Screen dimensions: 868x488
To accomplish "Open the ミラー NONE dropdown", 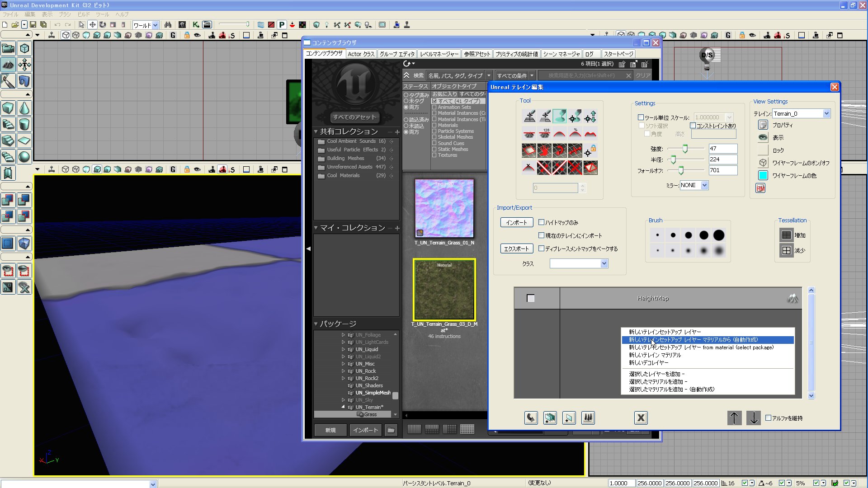I will click(704, 185).
